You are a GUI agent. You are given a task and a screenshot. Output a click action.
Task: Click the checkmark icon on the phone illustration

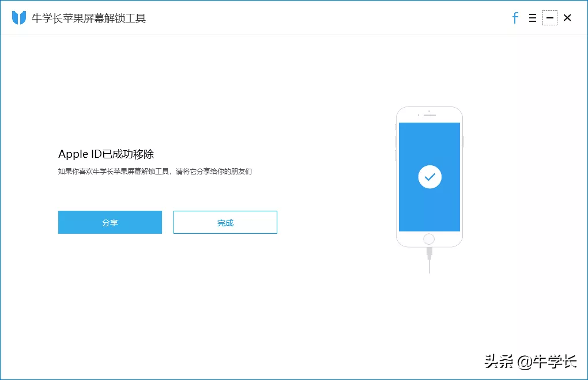[429, 177]
